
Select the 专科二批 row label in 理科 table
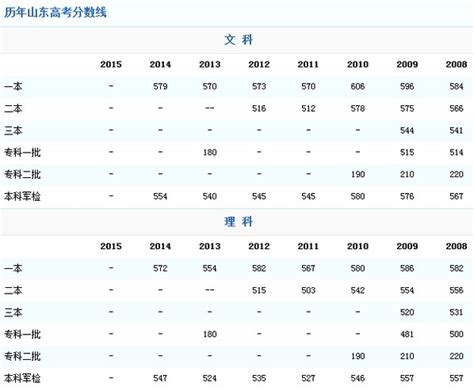click(22, 356)
